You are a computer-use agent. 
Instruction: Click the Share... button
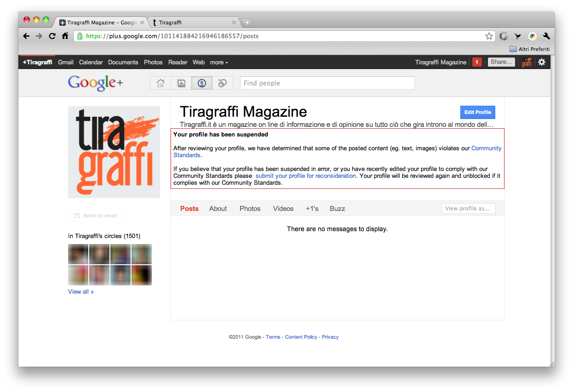pyautogui.click(x=501, y=62)
